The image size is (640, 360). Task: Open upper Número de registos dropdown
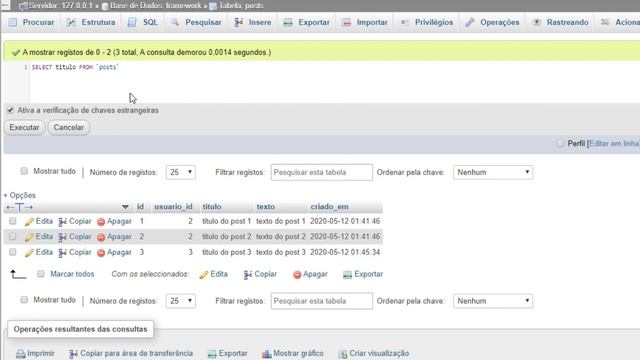(181, 172)
